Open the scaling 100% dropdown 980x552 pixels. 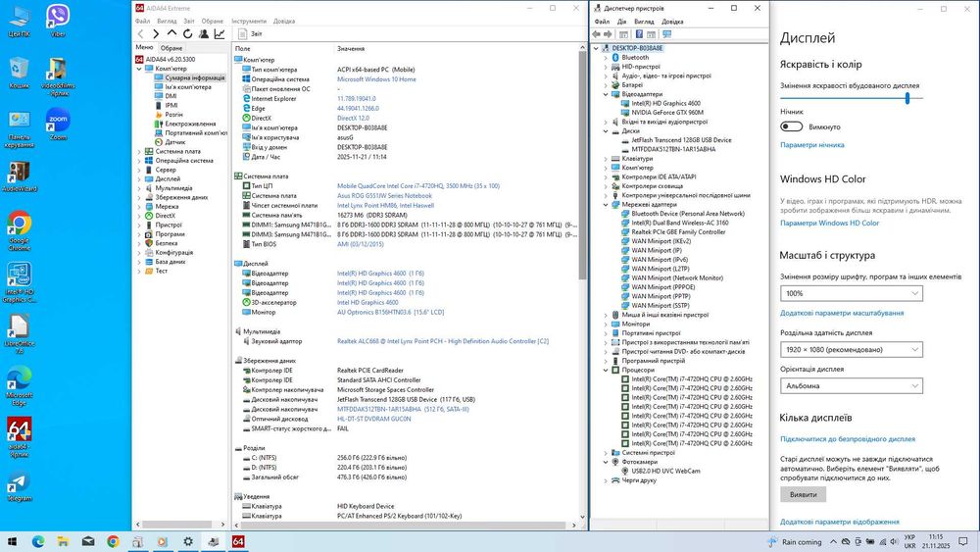click(852, 293)
